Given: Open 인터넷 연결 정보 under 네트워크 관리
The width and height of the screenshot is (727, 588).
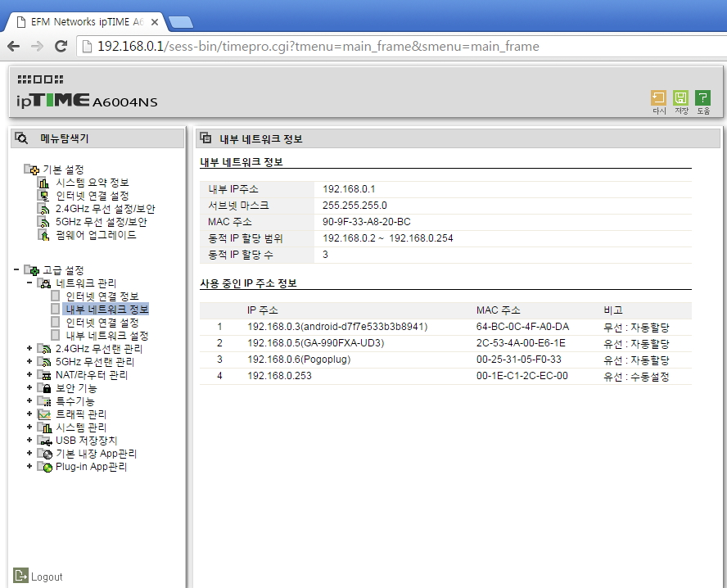Looking at the screenshot, I should coord(102,296).
